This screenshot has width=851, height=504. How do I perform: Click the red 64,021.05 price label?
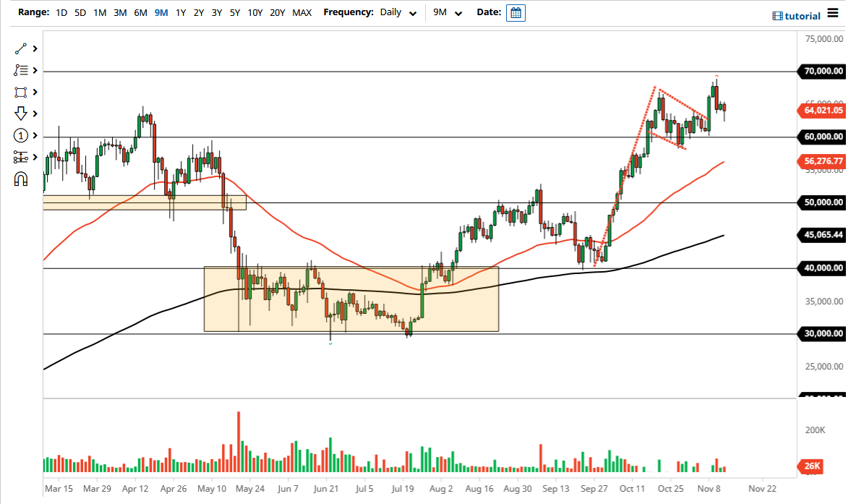pyautogui.click(x=821, y=111)
